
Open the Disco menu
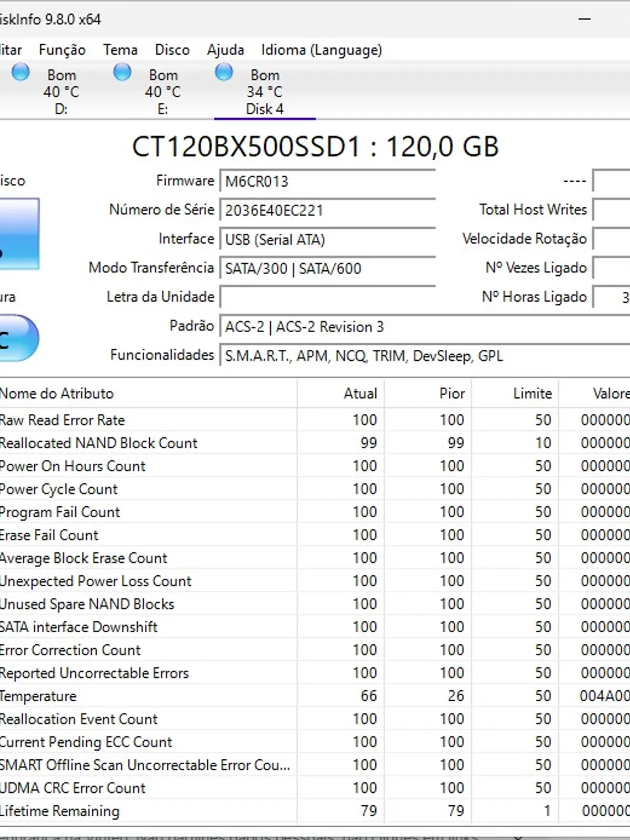(172, 50)
